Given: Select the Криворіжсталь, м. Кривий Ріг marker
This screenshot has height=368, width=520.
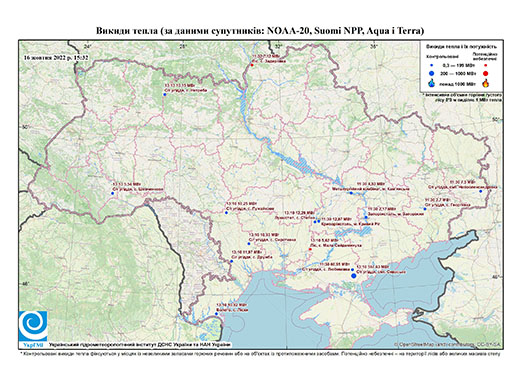Looking at the screenshot, I should [x=319, y=221].
